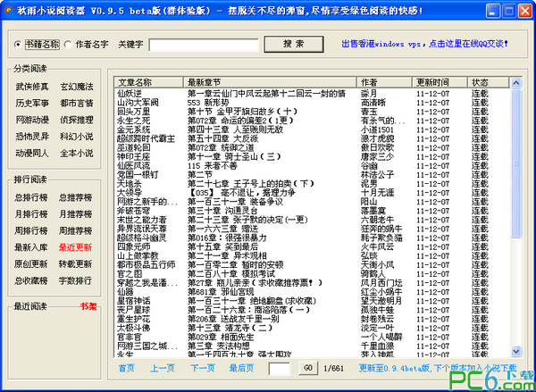The image size is (536, 392).
Task: Choose the 都市言情 category
Action: (76, 103)
